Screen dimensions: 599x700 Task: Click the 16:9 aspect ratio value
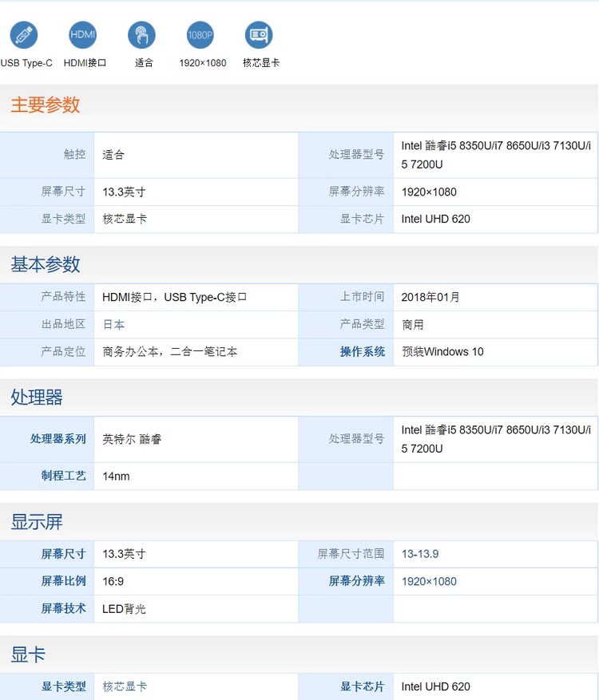pyautogui.click(x=113, y=581)
